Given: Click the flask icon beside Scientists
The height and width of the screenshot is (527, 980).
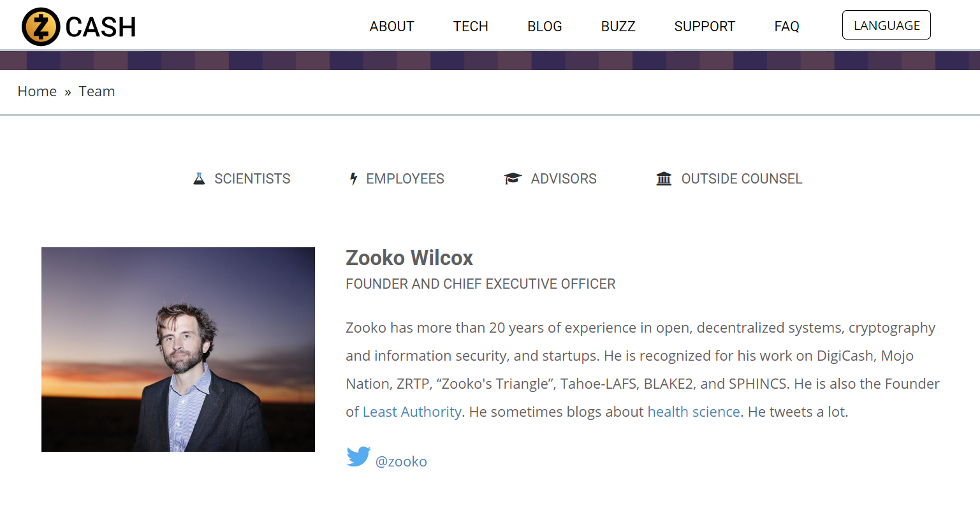Looking at the screenshot, I should [199, 178].
